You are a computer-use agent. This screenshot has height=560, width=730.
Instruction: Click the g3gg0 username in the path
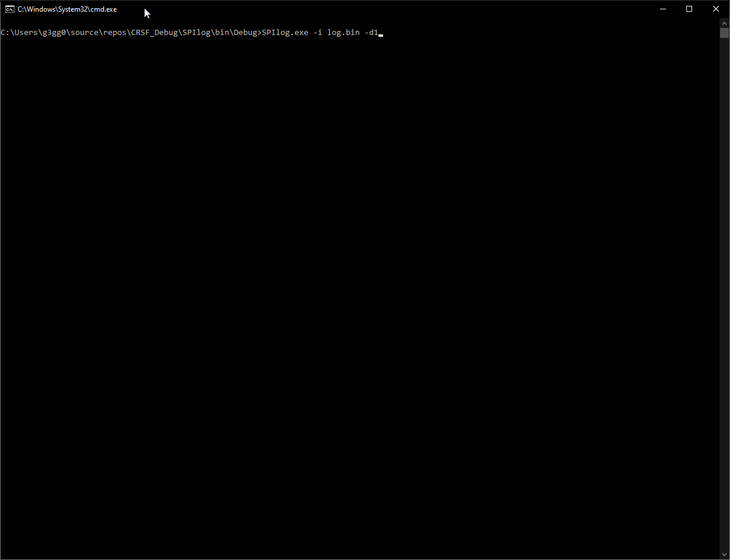54,33
